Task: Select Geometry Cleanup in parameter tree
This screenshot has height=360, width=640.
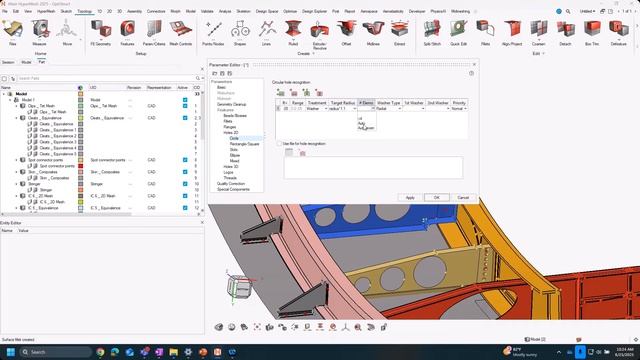Action: (x=231, y=104)
